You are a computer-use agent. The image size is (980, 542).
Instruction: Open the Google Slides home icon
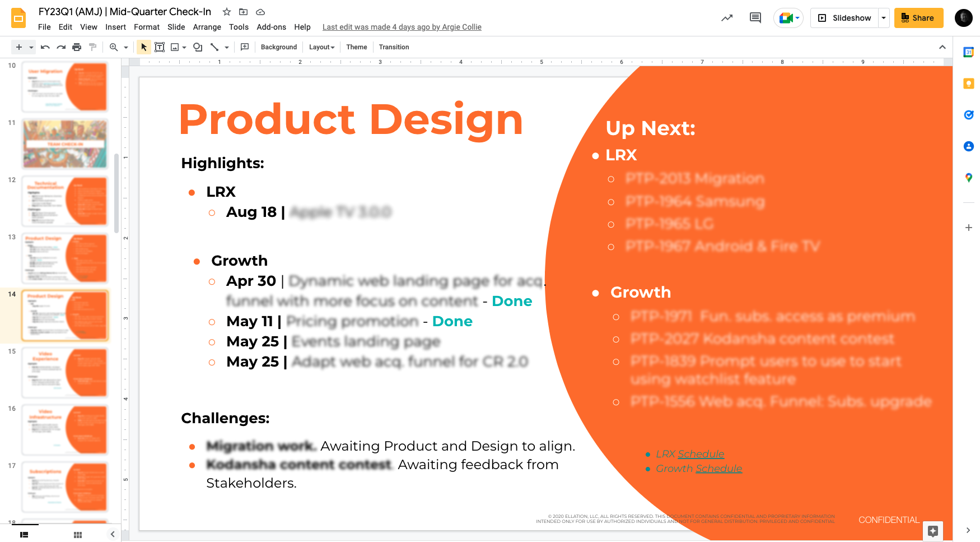point(18,18)
